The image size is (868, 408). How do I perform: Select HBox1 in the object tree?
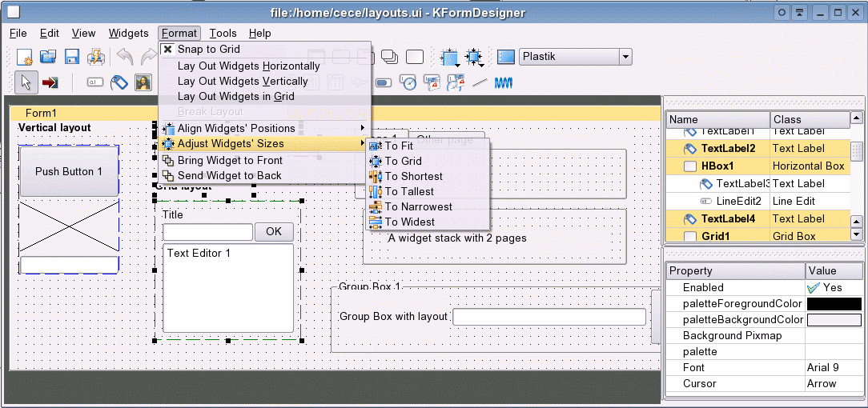point(717,166)
